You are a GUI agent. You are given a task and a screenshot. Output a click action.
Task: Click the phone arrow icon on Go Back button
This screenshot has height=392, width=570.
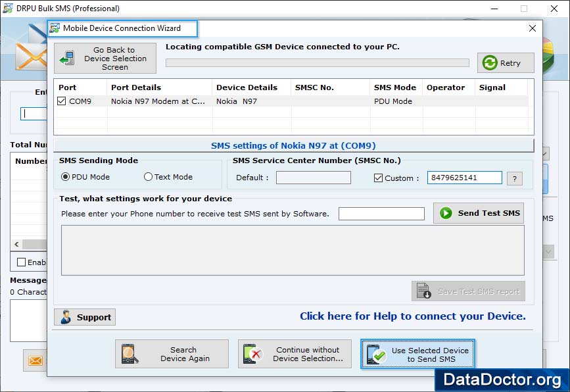click(67, 58)
